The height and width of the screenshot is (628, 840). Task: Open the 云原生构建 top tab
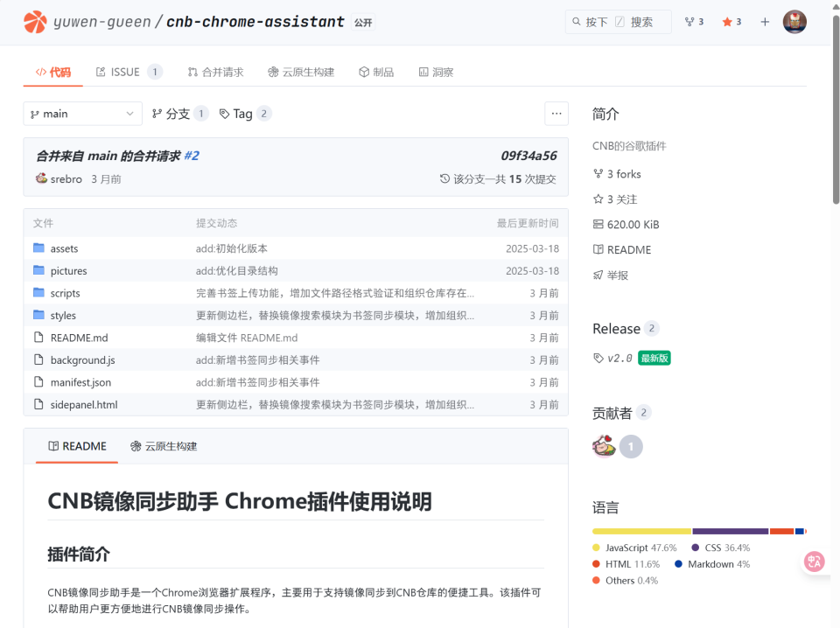point(300,72)
